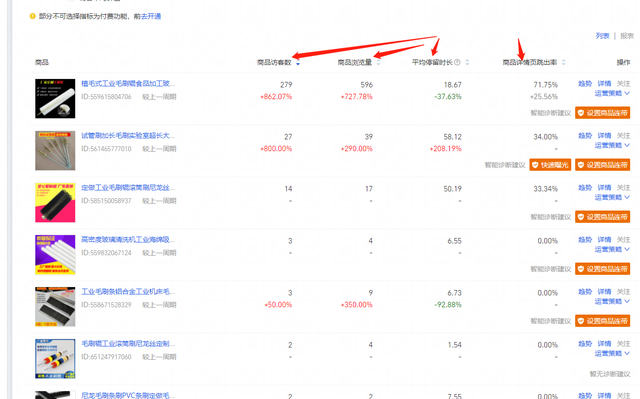Select page view growth value +727.78%
Screen dimensions: 640x399
[356, 97]
